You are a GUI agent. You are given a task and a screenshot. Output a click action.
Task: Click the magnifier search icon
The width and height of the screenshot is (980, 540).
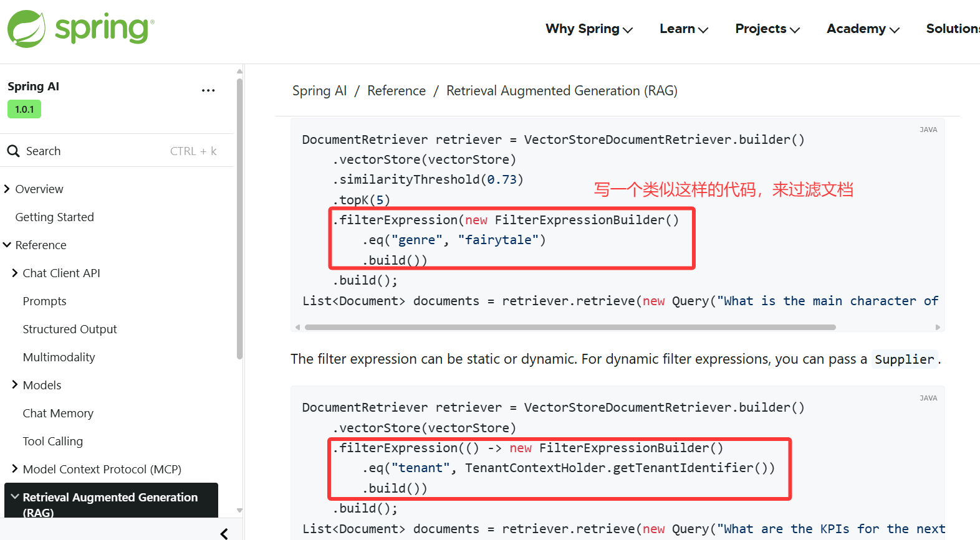(x=13, y=151)
